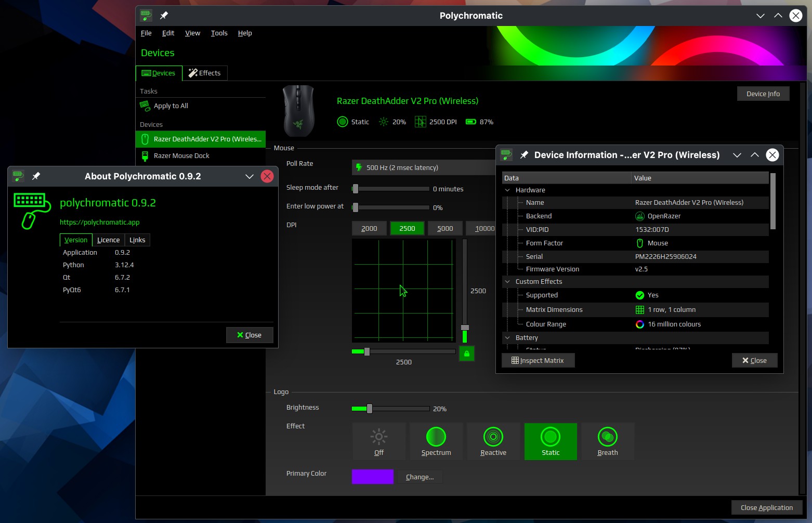Click the app icon in Device Information title bar
This screenshot has height=523, width=812.
pyautogui.click(x=506, y=155)
